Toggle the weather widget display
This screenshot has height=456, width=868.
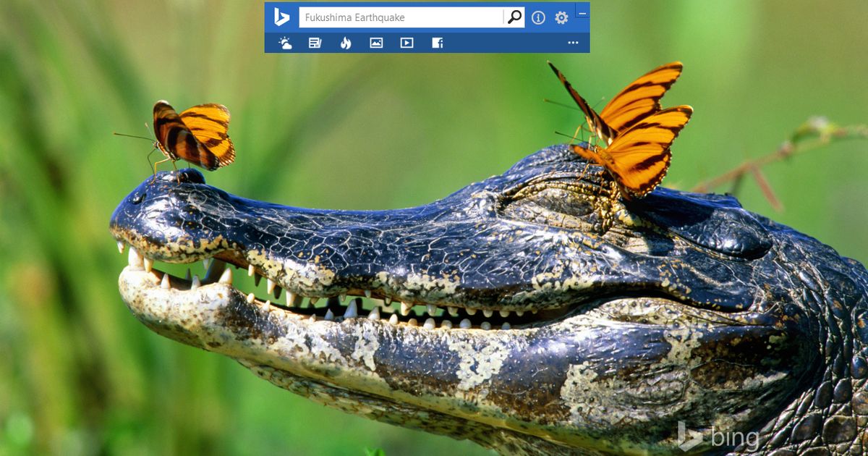[x=285, y=43]
